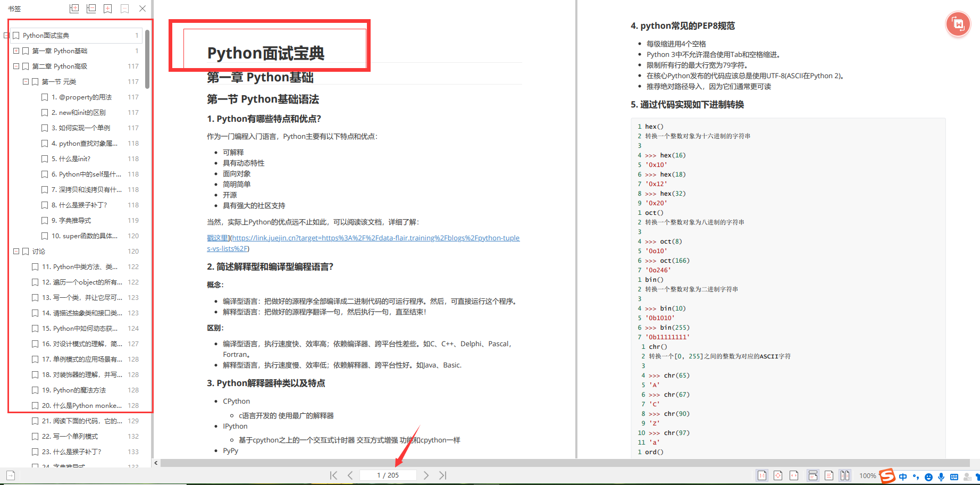The image size is (980, 485).
Task: Start Sogou voice input
Action: click(941, 476)
